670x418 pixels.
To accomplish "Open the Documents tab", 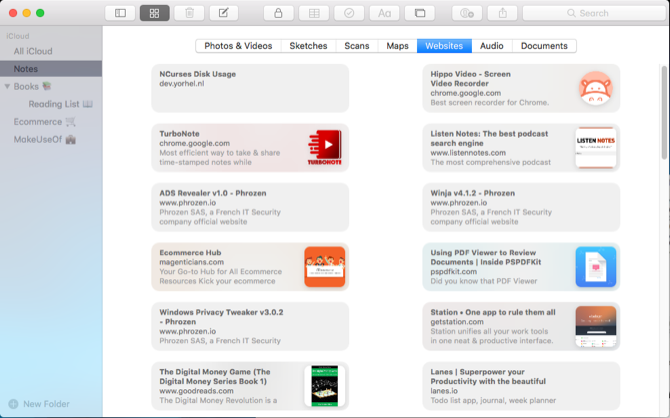I will pos(544,46).
